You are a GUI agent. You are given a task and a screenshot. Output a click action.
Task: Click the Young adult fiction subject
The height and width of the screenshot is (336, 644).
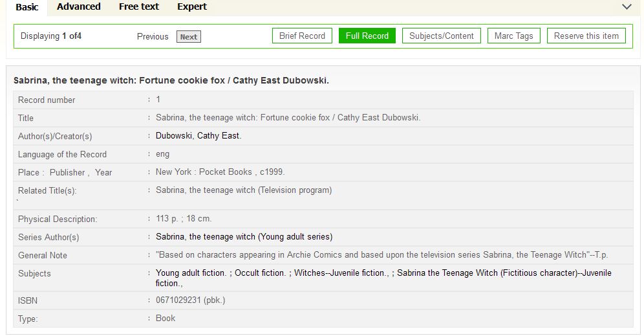[x=191, y=273]
